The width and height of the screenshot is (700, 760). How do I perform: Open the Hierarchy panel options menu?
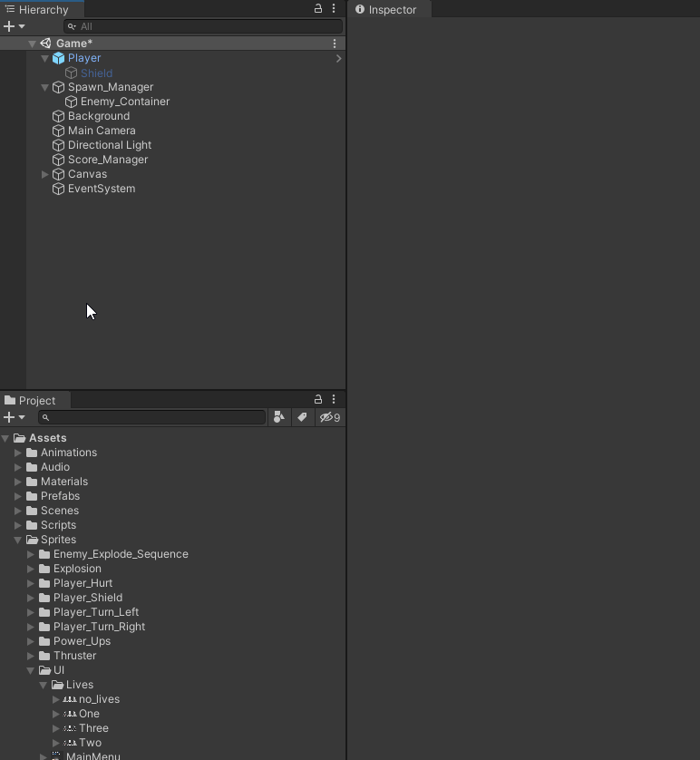[x=334, y=8]
